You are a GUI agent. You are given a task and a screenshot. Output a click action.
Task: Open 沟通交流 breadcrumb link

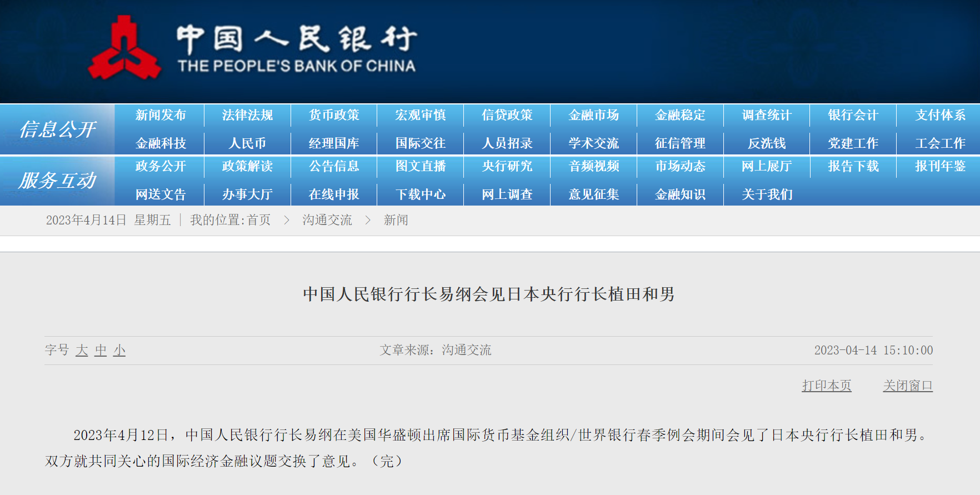point(327,220)
